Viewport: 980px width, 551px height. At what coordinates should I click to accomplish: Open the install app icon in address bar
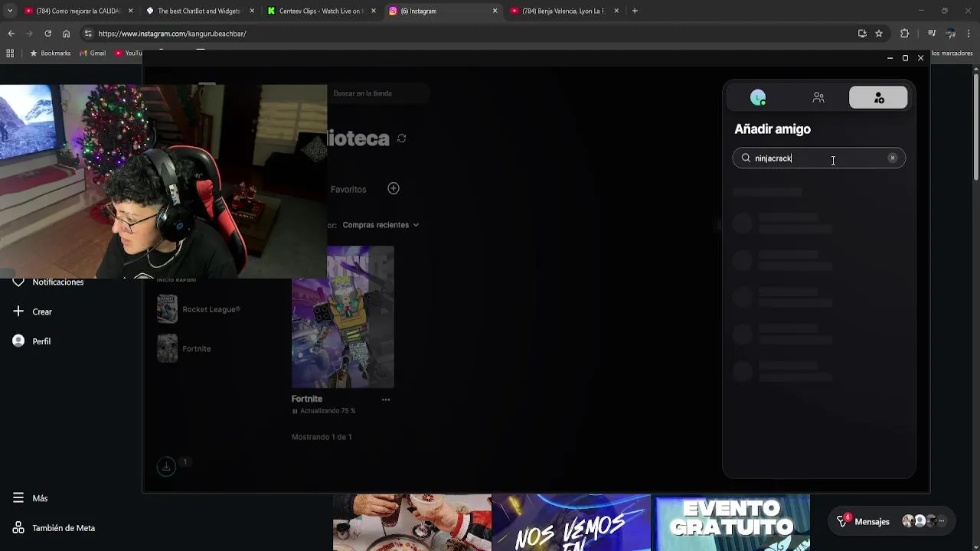click(862, 34)
